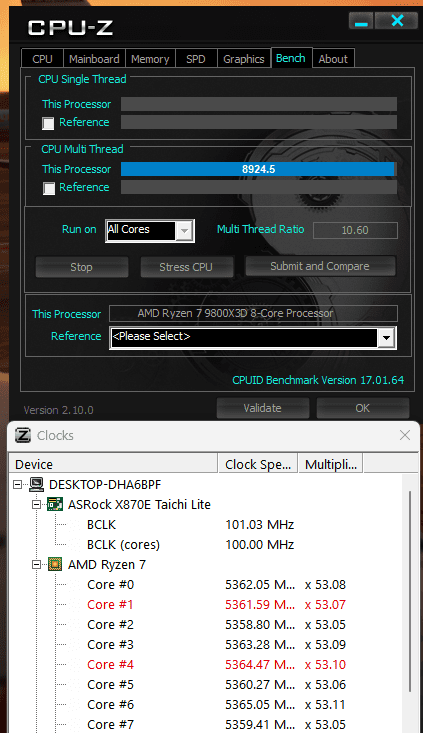The image size is (423, 733).
Task: Open the Memory tab
Action: pyautogui.click(x=150, y=59)
